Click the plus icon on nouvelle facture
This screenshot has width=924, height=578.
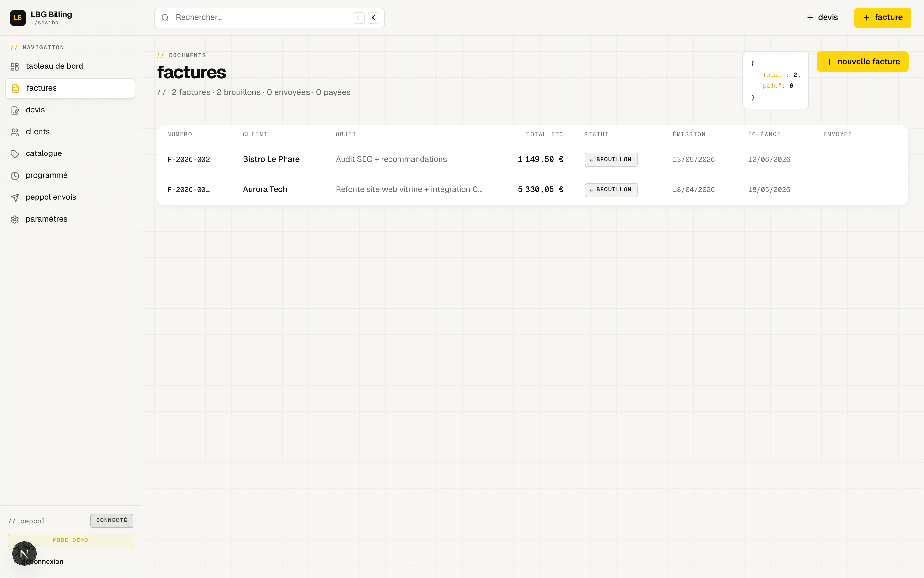tap(829, 62)
